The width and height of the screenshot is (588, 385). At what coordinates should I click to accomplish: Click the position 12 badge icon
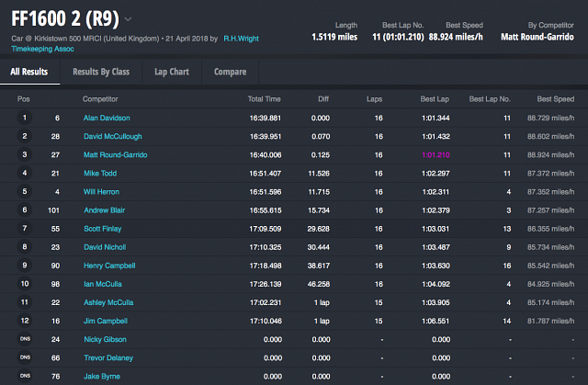point(26,321)
